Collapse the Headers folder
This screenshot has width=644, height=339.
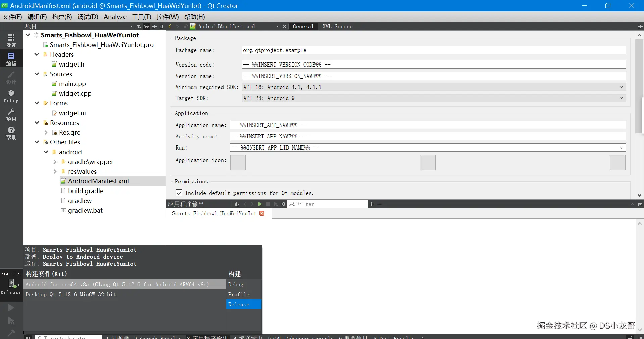[37, 54]
